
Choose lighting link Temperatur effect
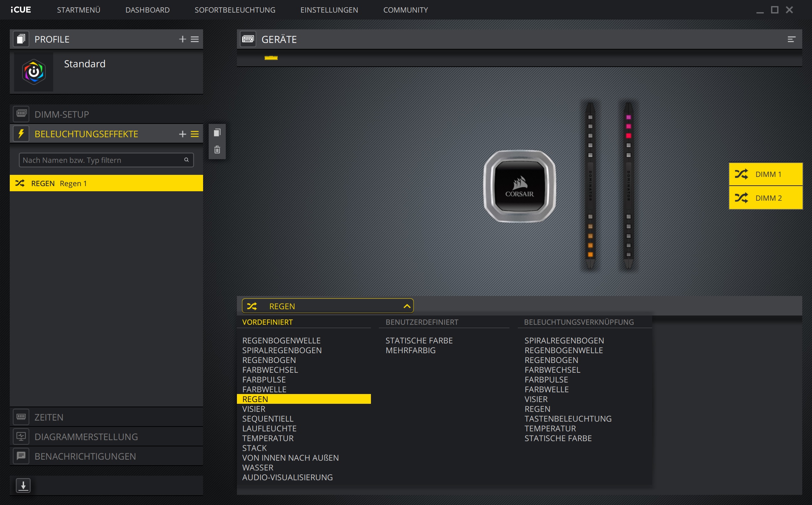coord(550,428)
